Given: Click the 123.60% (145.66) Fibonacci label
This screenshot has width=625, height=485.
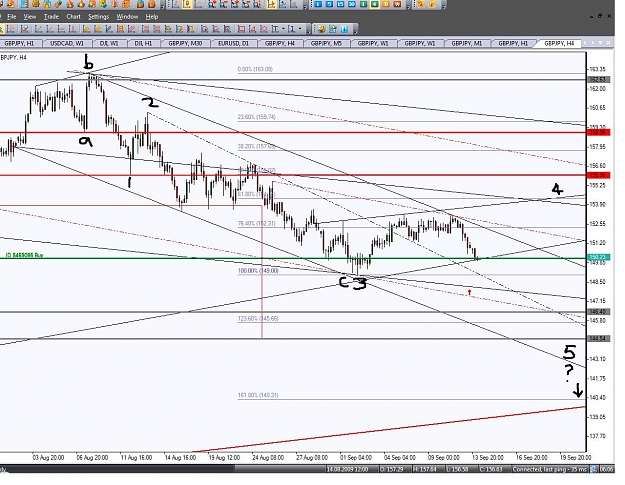Looking at the screenshot, I should click(258, 318).
